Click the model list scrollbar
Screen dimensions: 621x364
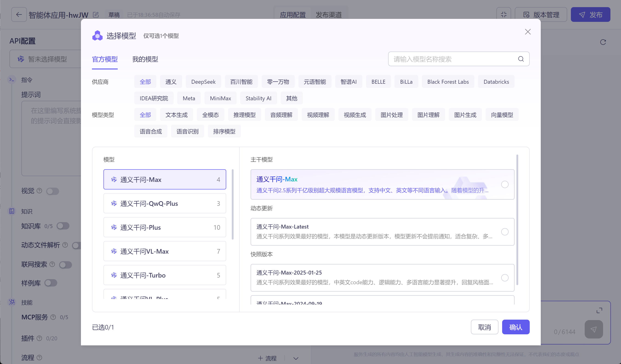point(233,204)
